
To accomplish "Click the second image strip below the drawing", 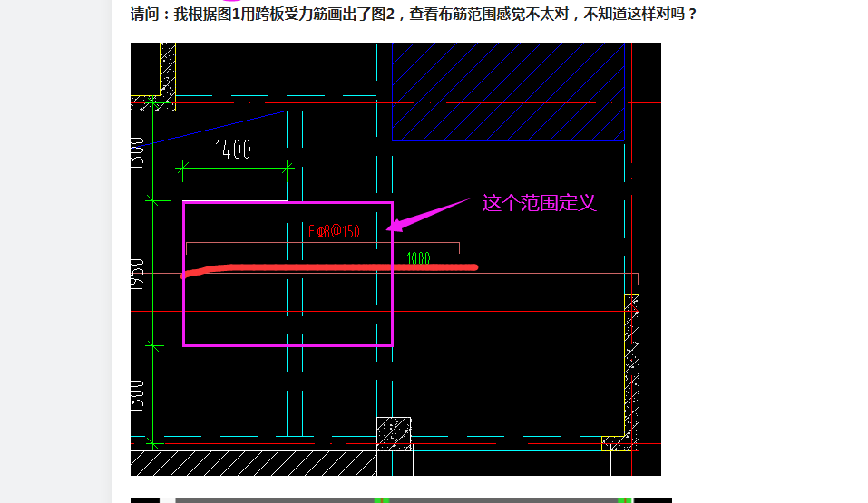I will pyautogui.click(x=401, y=500).
